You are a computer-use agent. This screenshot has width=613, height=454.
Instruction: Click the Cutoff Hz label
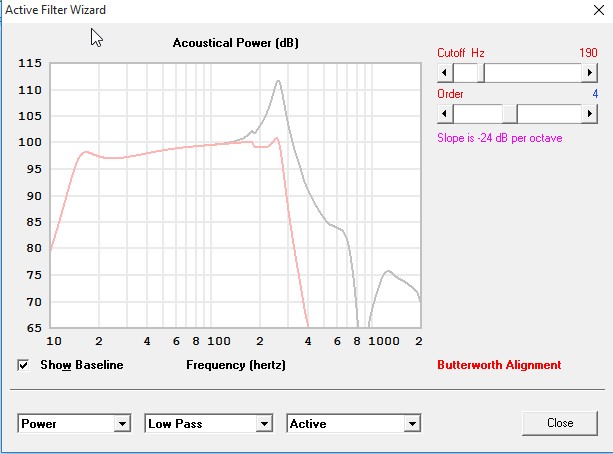pyautogui.click(x=461, y=53)
